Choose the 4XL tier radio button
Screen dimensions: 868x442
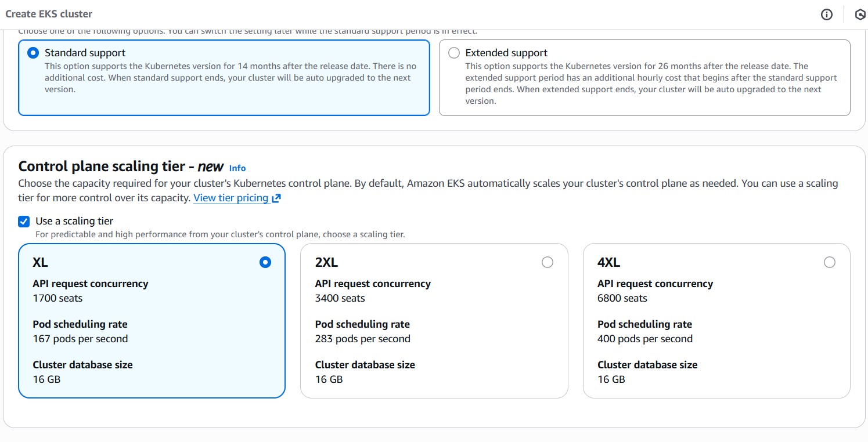point(830,262)
